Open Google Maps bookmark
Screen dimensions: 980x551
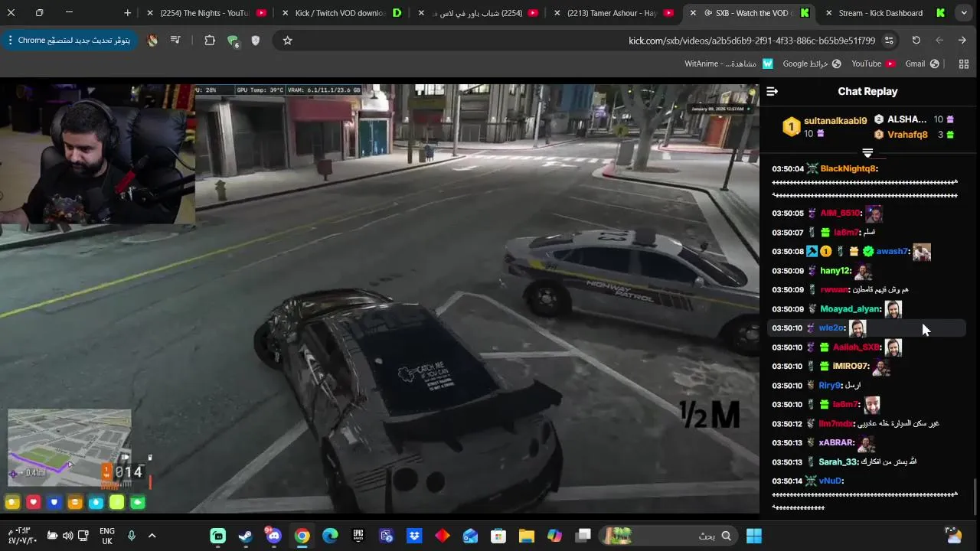pos(812,64)
